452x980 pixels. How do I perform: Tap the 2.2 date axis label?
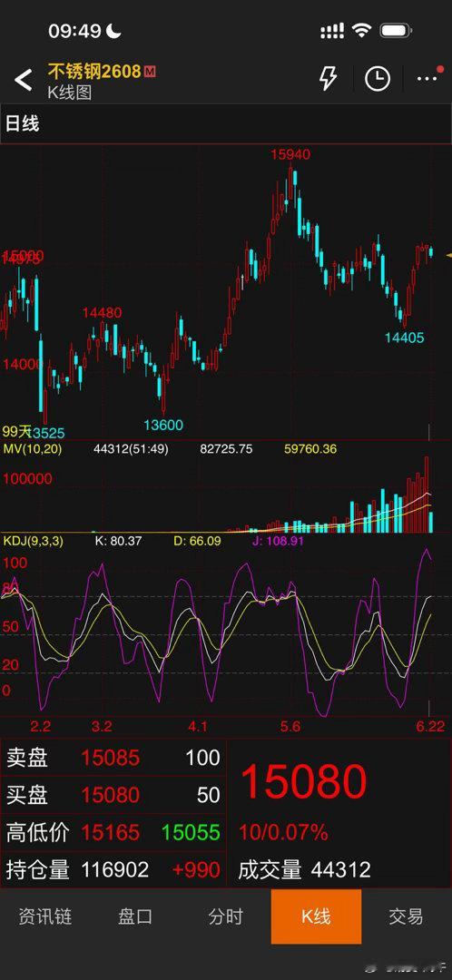pos(41,726)
